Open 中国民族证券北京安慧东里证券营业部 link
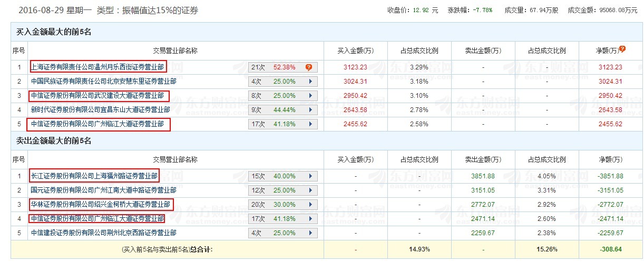The image size is (644, 262). 96,82
